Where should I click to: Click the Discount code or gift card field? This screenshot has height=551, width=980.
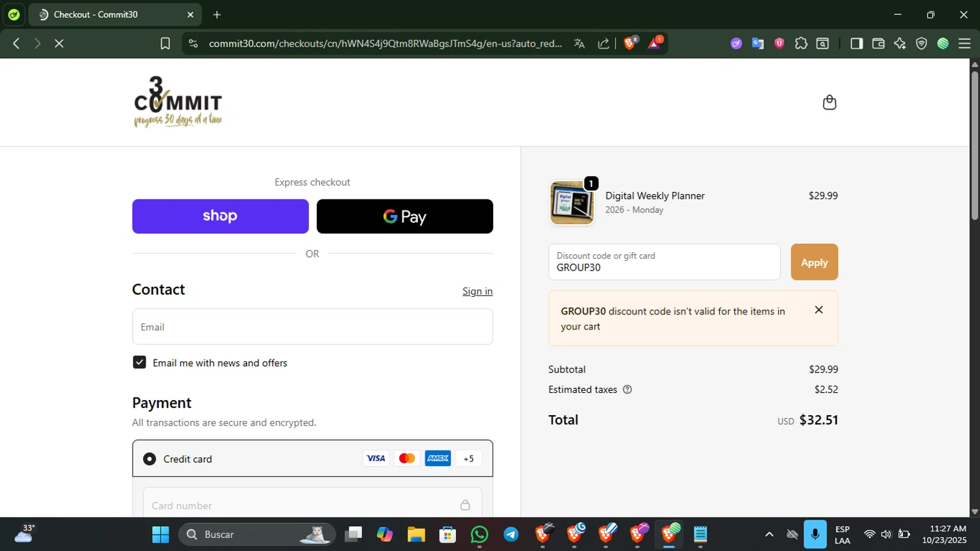point(664,262)
